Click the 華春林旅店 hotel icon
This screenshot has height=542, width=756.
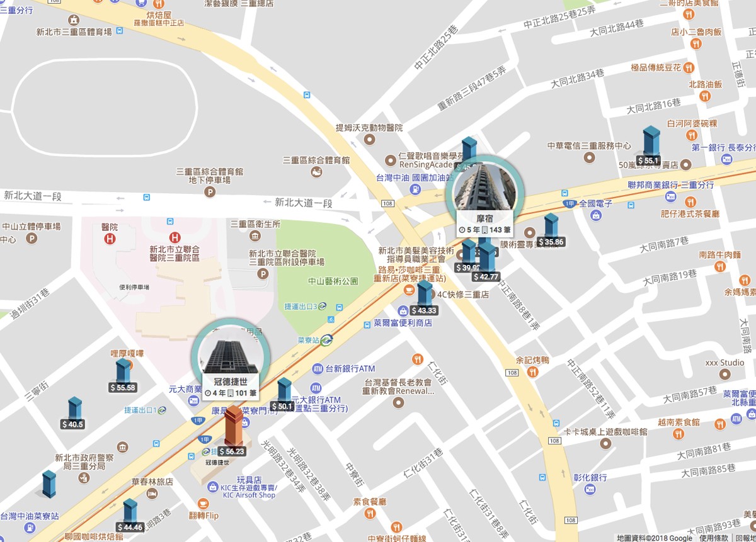(152, 495)
